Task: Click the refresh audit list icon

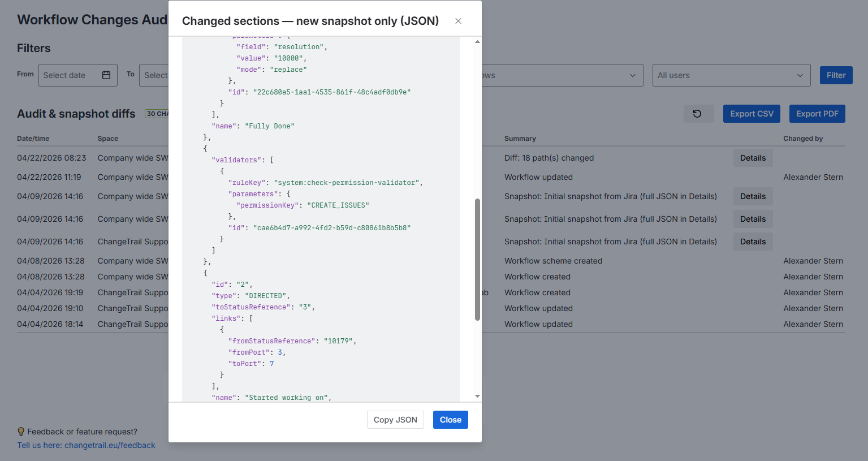Action: [698, 114]
